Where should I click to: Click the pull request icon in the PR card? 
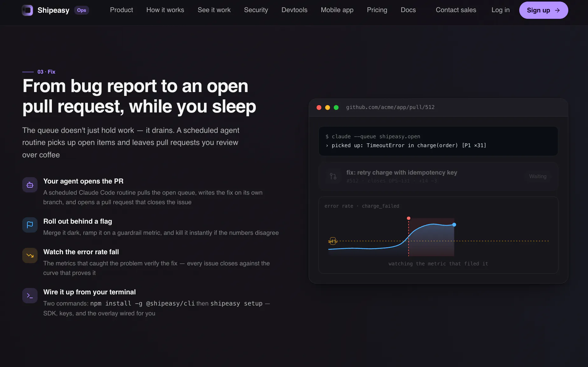[x=333, y=176]
